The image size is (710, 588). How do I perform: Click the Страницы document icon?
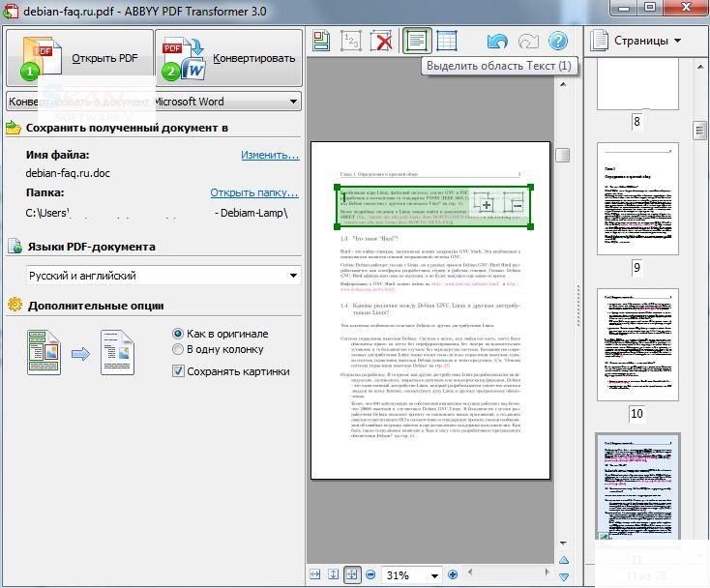[x=600, y=41]
